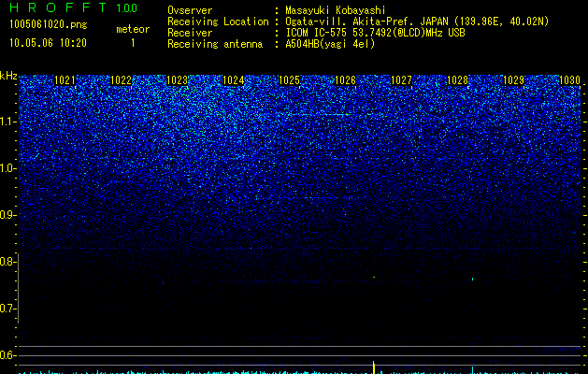Click the 1023 time marker
Image resolution: width=588 pixels, height=374 pixels.
tap(177, 80)
